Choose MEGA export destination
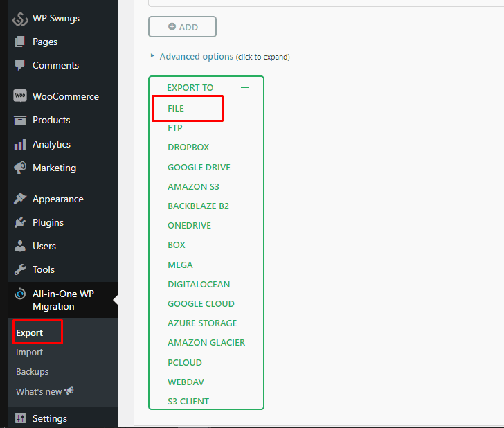The image size is (504, 428). 180,265
